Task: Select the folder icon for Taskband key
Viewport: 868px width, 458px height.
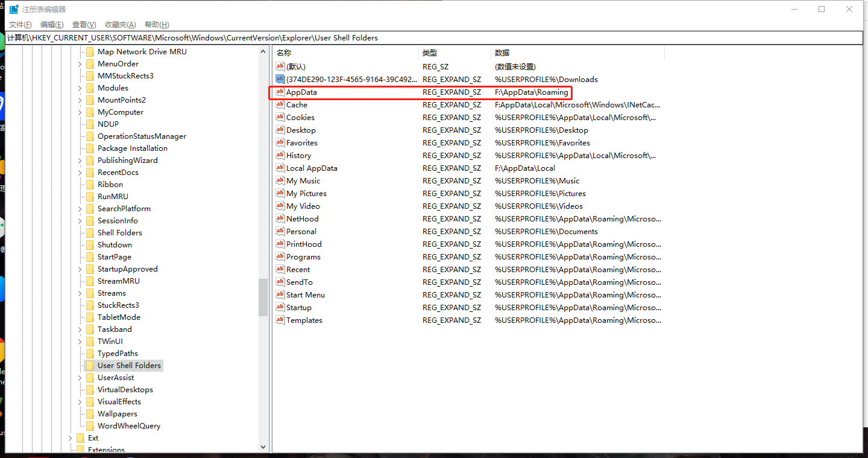Action: (90, 329)
